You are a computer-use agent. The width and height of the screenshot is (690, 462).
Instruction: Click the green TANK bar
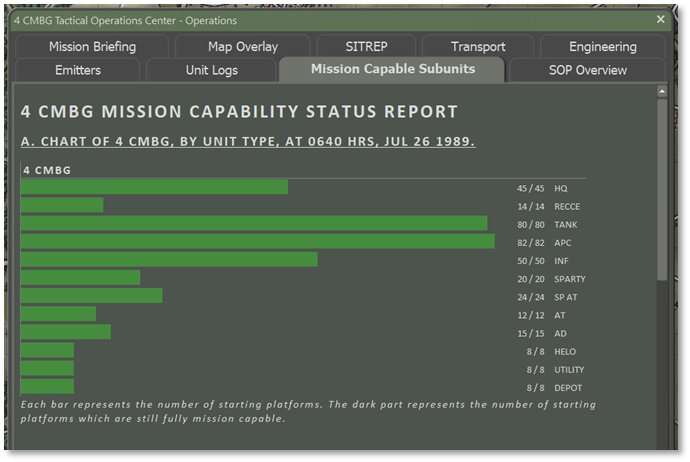[x=254, y=224]
